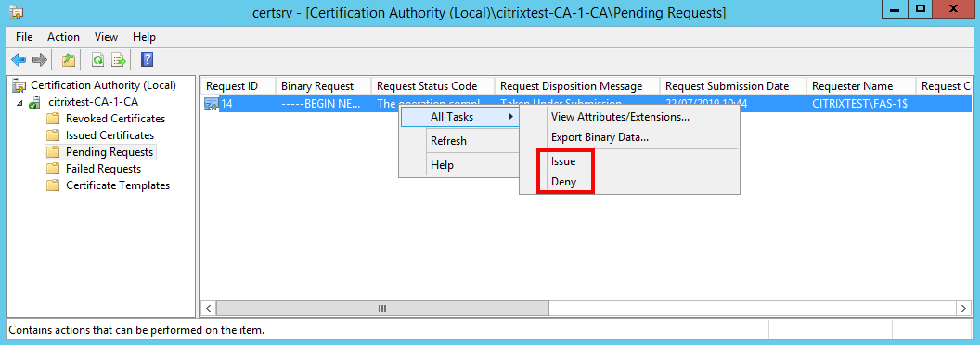Viewport: 980px width, 345px height.
Task: Click the Up one level folder icon
Action: tap(68, 60)
